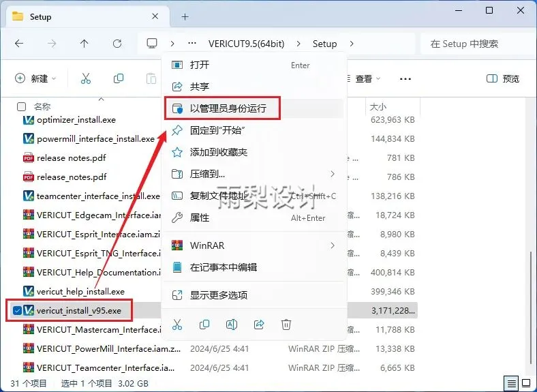The width and height of the screenshot is (537, 392).
Task: Select VERICUT_PowerMill_Interface.iam.z... file
Action: [108, 349]
